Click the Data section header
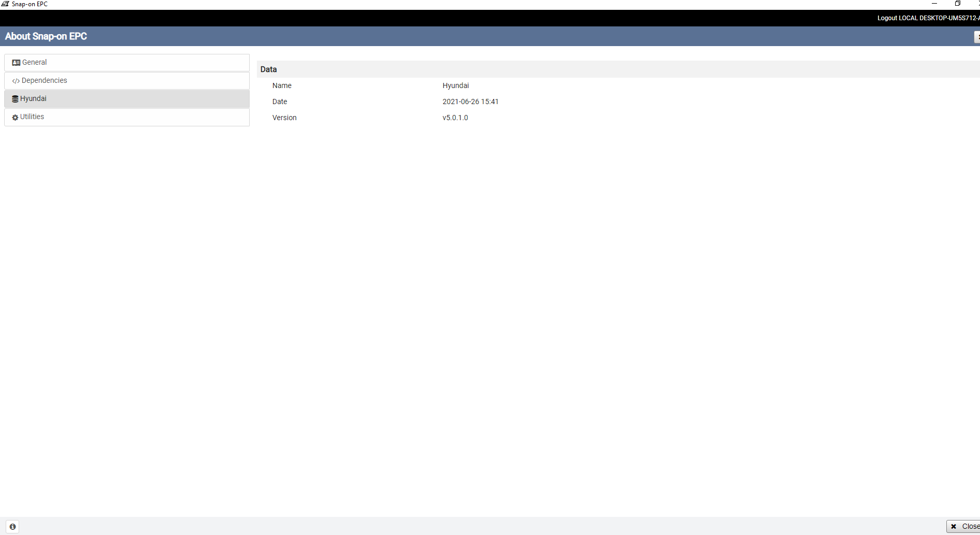This screenshot has height=535, width=980. pyautogui.click(x=618, y=69)
